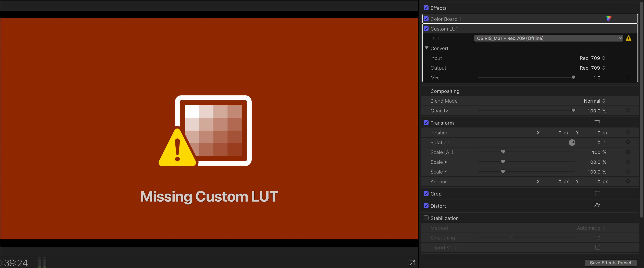The width and height of the screenshot is (644, 268).
Task: Click the Distort onscreen controls icon
Action: point(597,206)
